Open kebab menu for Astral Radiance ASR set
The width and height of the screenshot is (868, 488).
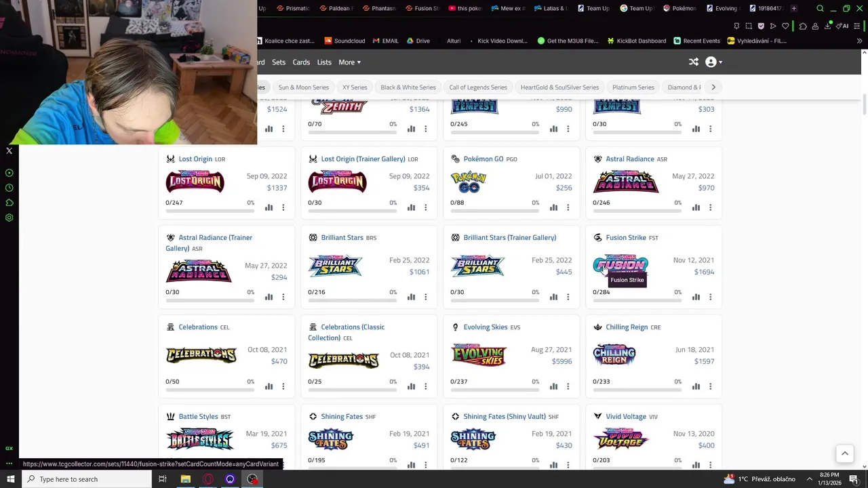click(711, 207)
